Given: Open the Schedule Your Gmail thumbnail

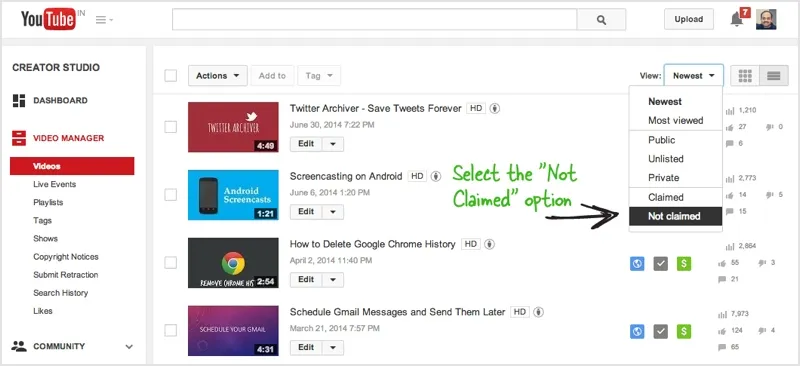Looking at the screenshot, I should tap(233, 331).
